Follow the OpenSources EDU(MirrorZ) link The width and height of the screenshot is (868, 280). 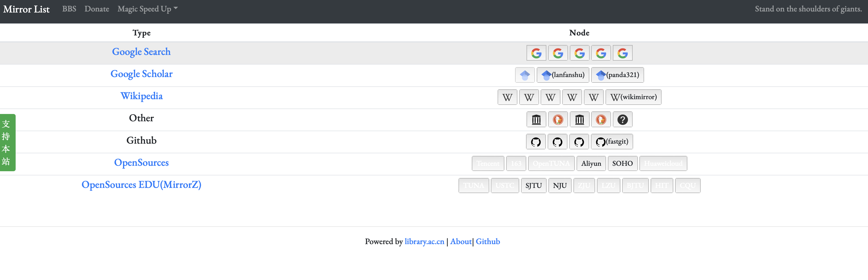point(141,185)
